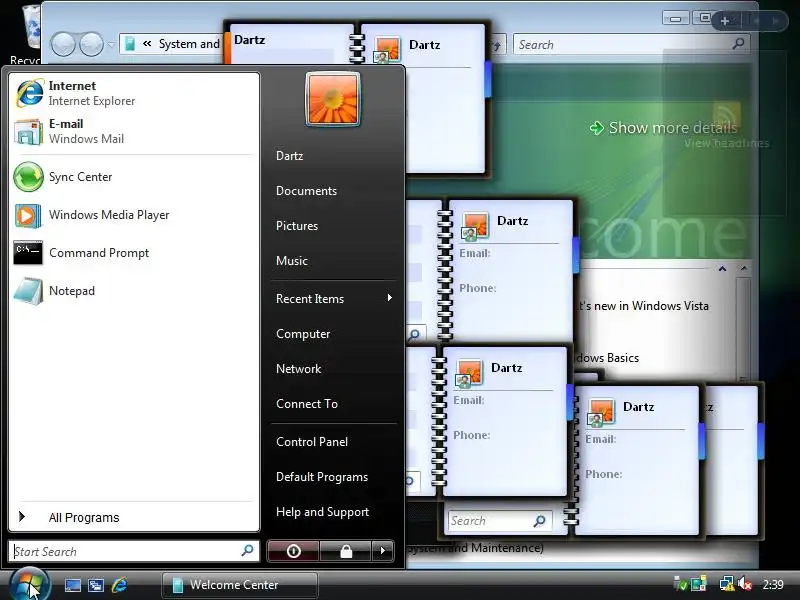Activate Welcome Center taskbar button
The image size is (800, 600).
pos(240,585)
